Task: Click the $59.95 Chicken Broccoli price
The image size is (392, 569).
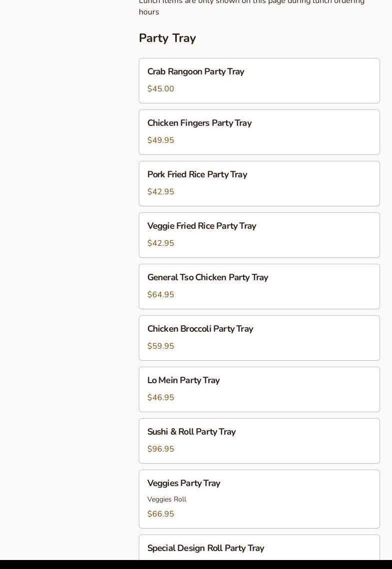Action: point(161,346)
